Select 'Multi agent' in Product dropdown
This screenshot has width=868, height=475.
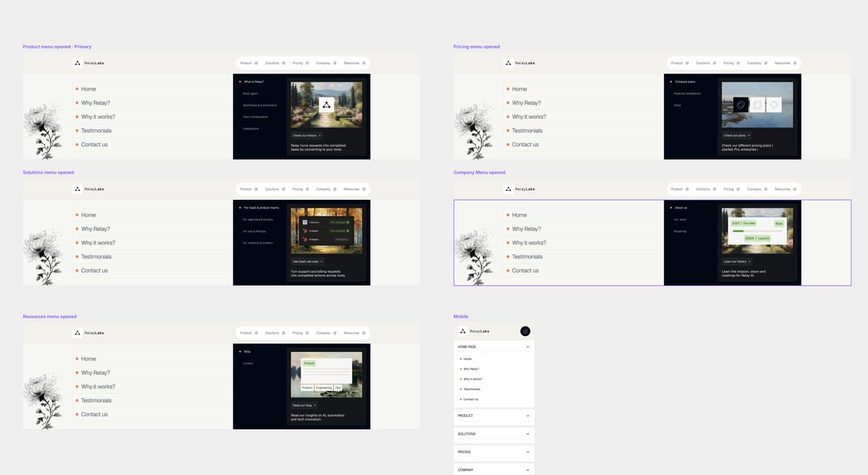(250, 93)
